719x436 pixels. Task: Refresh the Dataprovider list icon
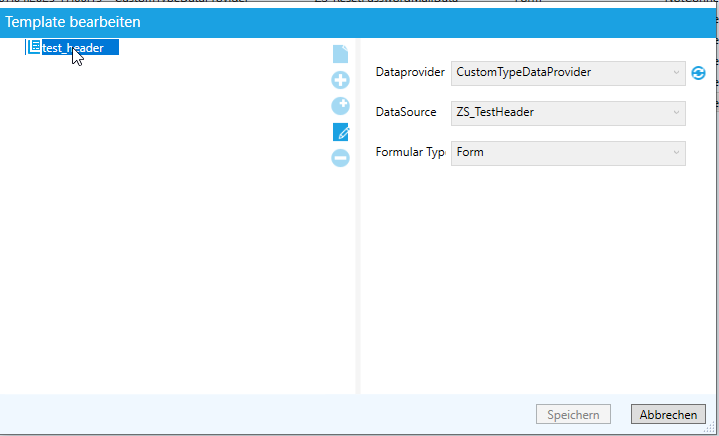coord(698,73)
